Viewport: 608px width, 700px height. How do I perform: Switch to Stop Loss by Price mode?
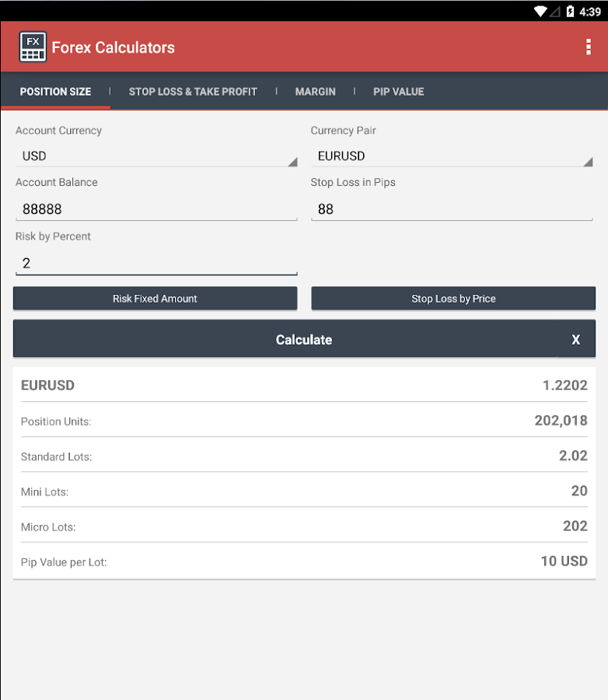(453, 299)
